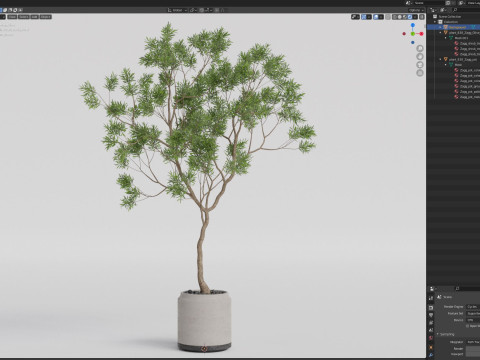Toggle viewport gizmos display

tap(364, 17)
